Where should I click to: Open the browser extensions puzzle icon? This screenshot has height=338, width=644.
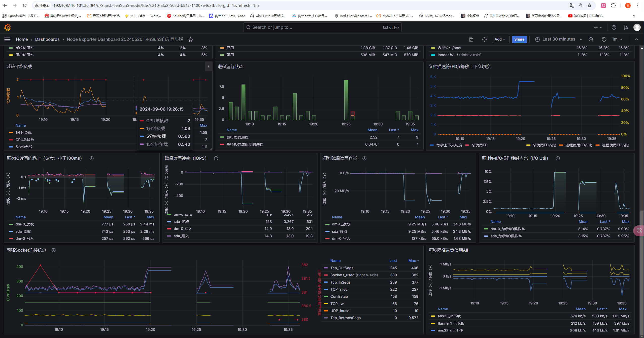pyautogui.click(x=613, y=5)
